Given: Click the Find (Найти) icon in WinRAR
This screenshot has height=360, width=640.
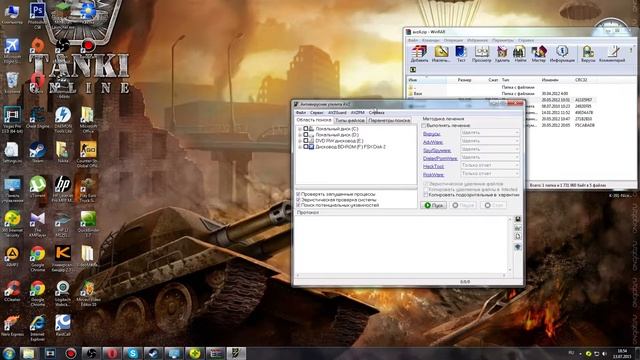Looking at the screenshot, I should pos(520,53).
